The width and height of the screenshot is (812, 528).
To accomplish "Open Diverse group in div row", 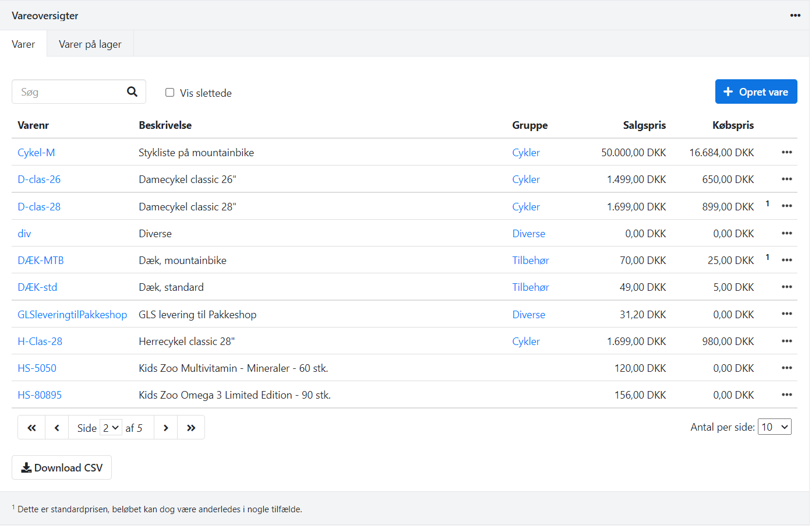I will pos(529,234).
